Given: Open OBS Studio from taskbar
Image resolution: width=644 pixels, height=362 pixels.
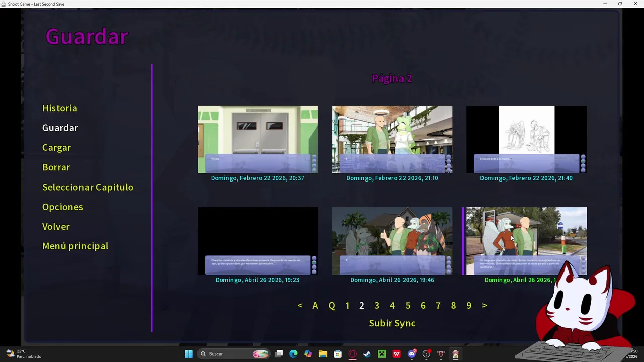Looking at the screenshot, I should click(426, 354).
